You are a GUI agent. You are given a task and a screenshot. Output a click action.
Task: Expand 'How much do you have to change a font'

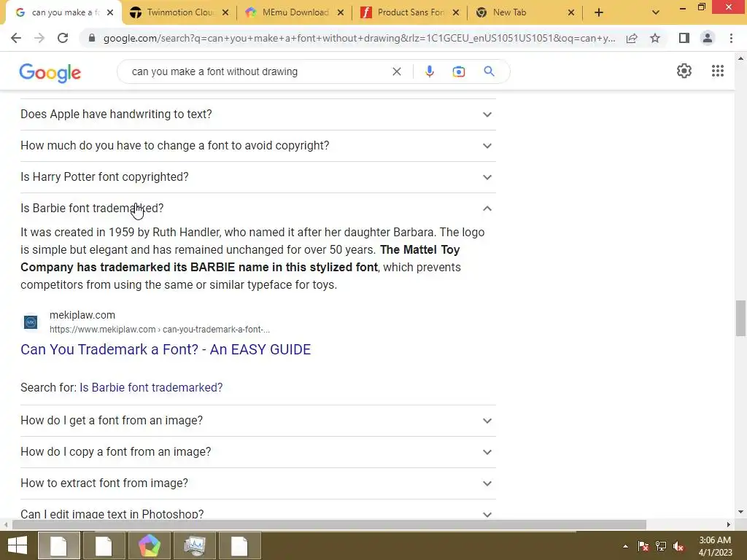pyautogui.click(x=258, y=146)
